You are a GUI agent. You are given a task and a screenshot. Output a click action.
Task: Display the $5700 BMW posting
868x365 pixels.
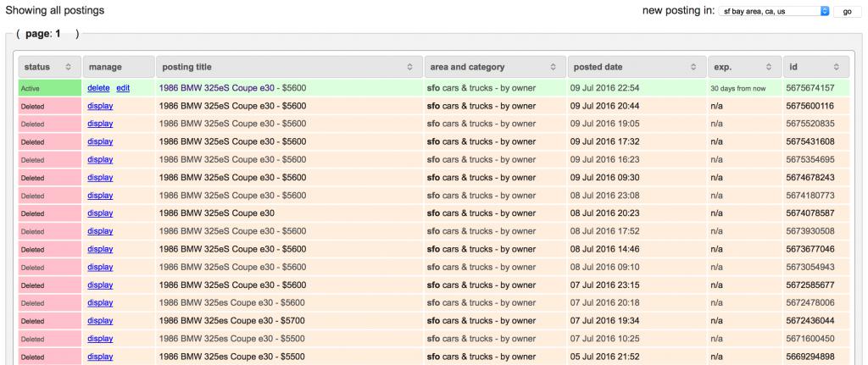[x=100, y=321]
